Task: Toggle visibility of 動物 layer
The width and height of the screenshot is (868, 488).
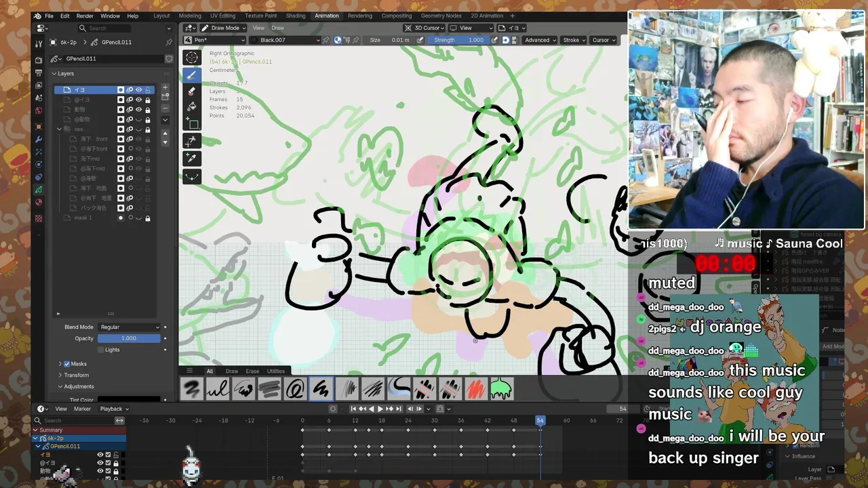Action: [138, 109]
